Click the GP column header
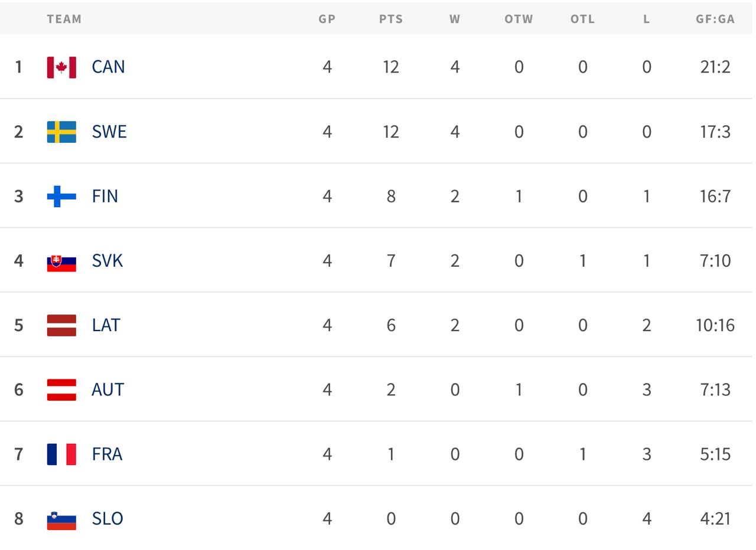 click(327, 19)
